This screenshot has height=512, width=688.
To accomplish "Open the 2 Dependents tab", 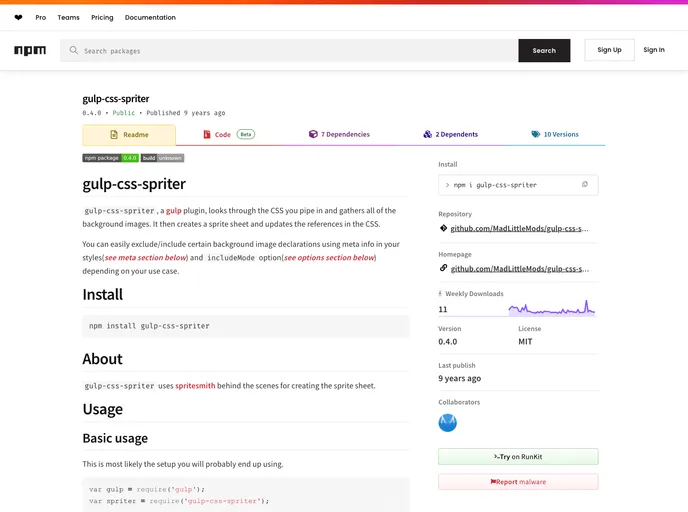I will (451, 134).
